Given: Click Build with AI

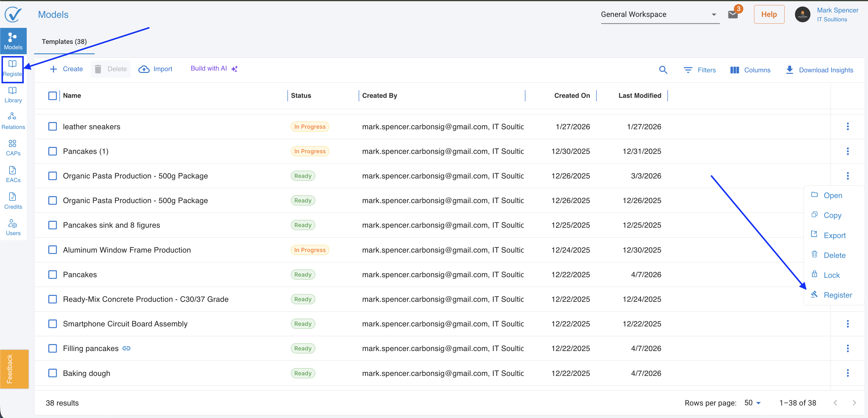Looking at the screenshot, I should point(214,69).
